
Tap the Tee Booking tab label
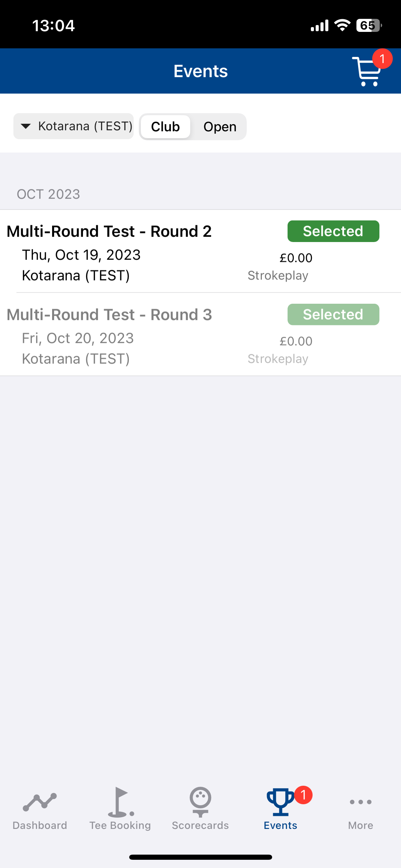(120, 825)
